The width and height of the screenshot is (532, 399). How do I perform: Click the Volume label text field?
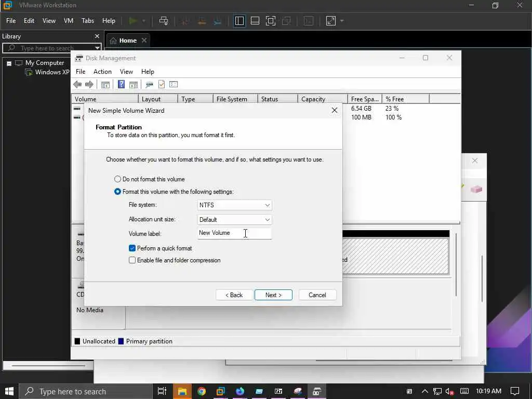(x=234, y=233)
